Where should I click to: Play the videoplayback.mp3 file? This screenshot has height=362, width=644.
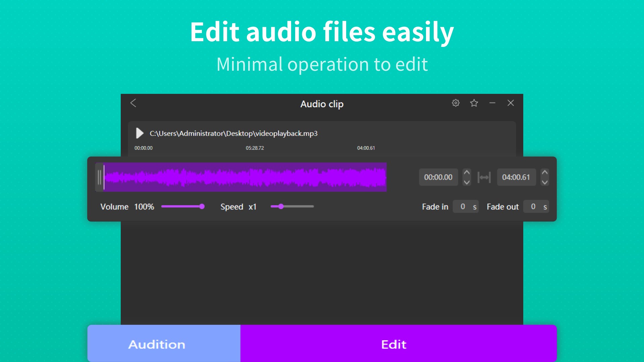coord(140,133)
